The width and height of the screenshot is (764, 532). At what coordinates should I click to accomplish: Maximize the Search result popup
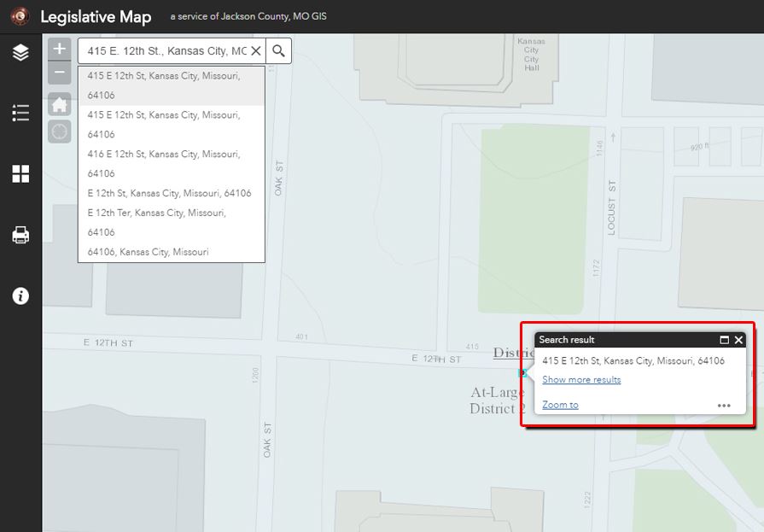pos(725,340)
